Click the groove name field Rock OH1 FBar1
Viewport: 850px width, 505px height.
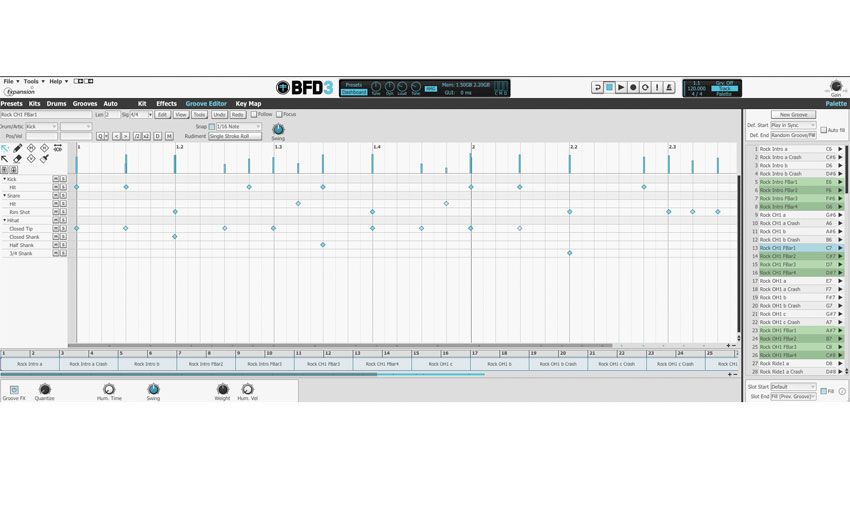(46, 115)
